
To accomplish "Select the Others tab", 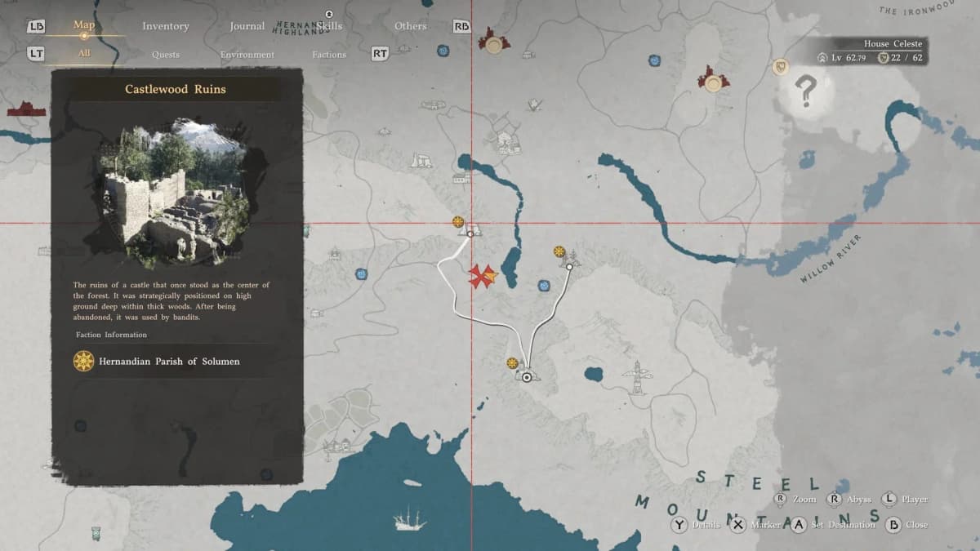I will tap(410, 26).
